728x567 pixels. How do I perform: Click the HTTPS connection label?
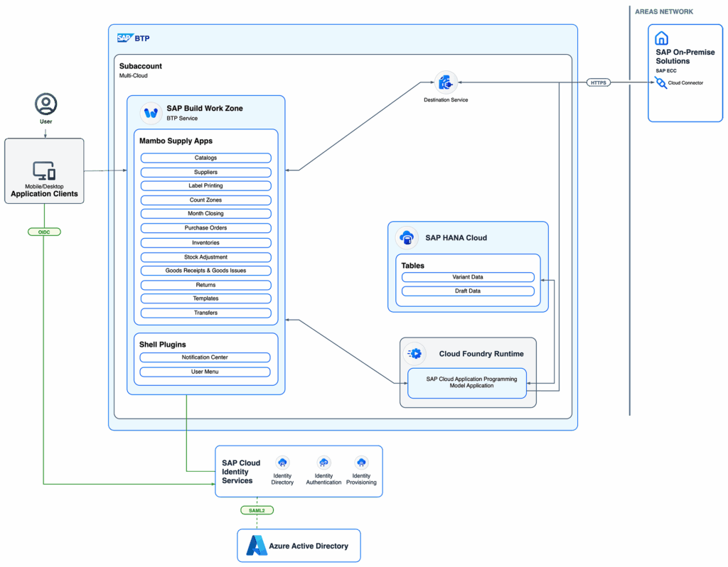coord(599,82)
